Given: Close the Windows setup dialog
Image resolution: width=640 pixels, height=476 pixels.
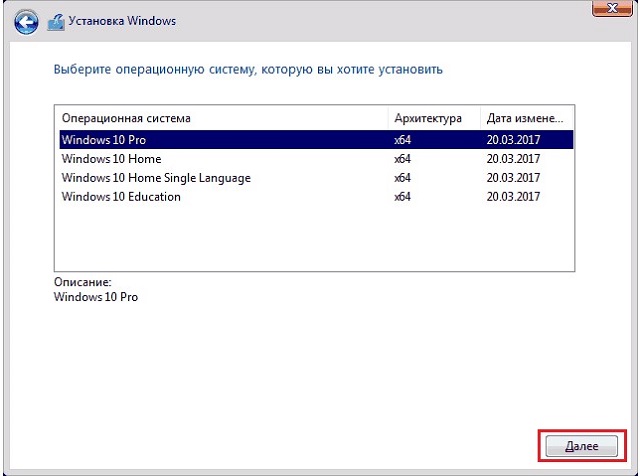Looking at the screenshot, I should pyautogui.click(x=612, y=8).
